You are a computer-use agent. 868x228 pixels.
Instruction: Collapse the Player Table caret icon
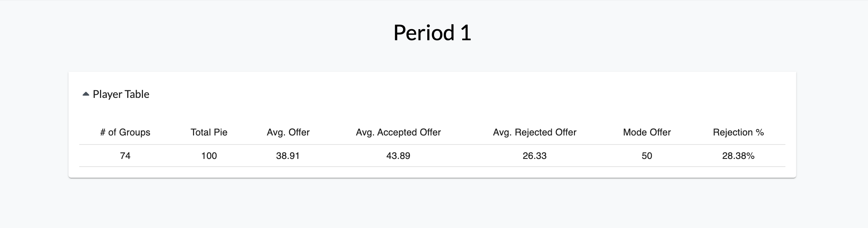tap(86, 94)
